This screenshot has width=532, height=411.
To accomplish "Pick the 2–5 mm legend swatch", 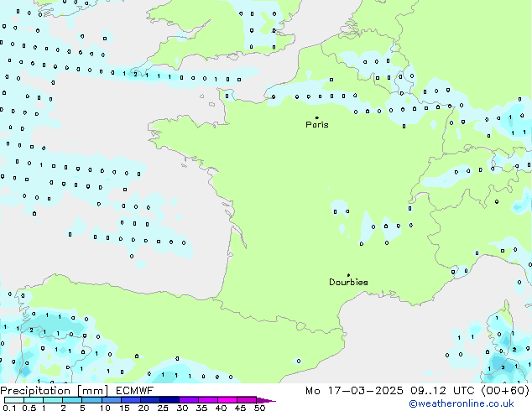I will [72, 400].
